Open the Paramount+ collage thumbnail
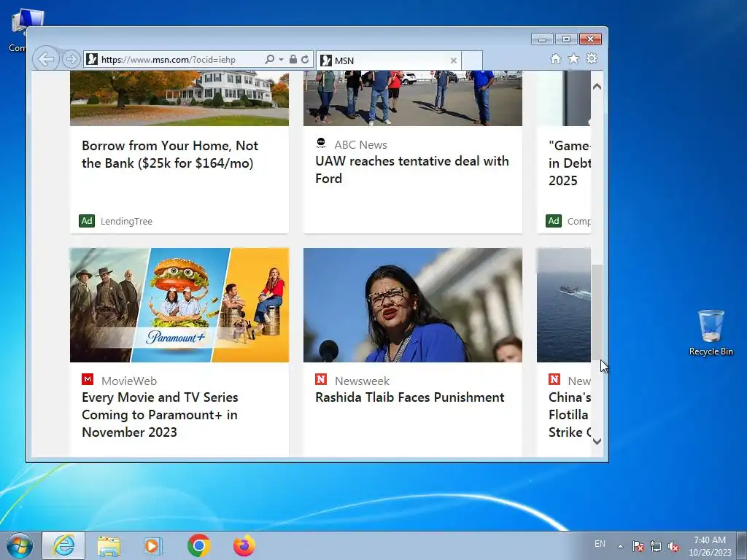 [179, 305]
